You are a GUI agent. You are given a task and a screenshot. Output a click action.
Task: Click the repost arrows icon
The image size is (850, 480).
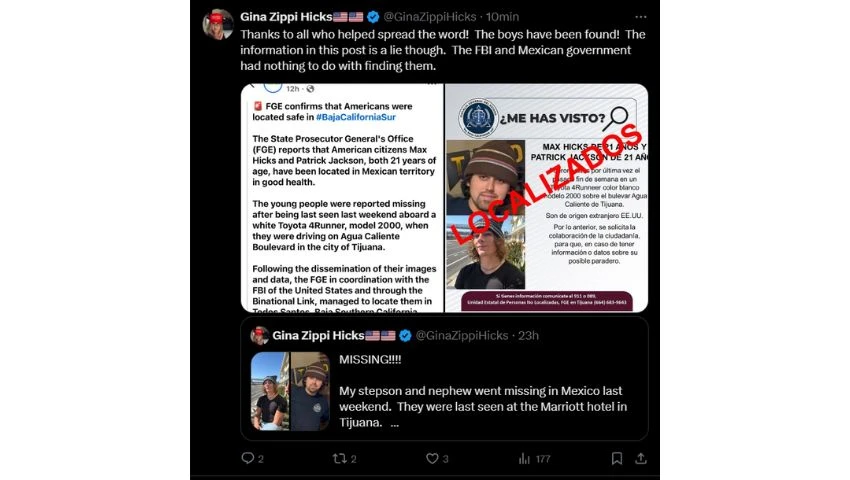click(339, 459)
